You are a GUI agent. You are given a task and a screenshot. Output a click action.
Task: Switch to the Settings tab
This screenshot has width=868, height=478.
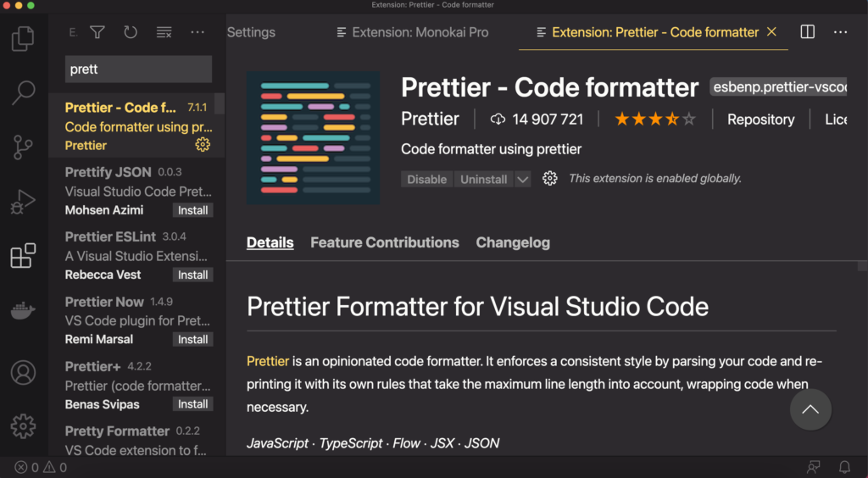(251, 32)
